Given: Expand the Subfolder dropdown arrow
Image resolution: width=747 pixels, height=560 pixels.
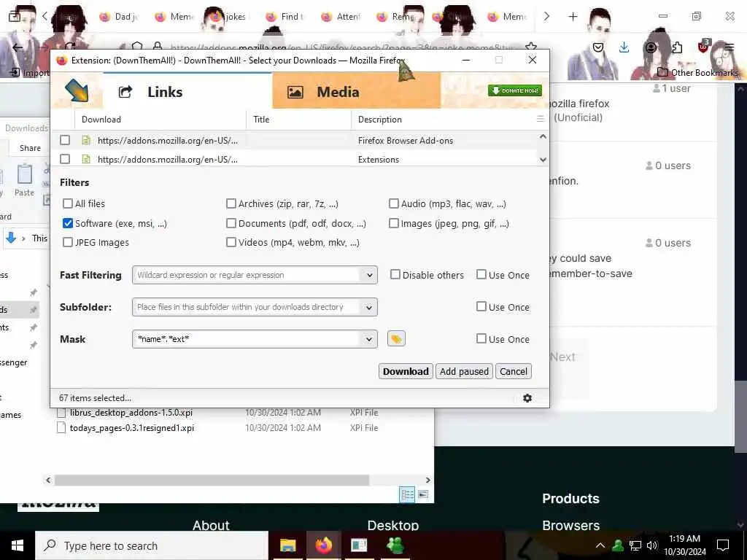Looking at the screenshot, I should (369, 308).
